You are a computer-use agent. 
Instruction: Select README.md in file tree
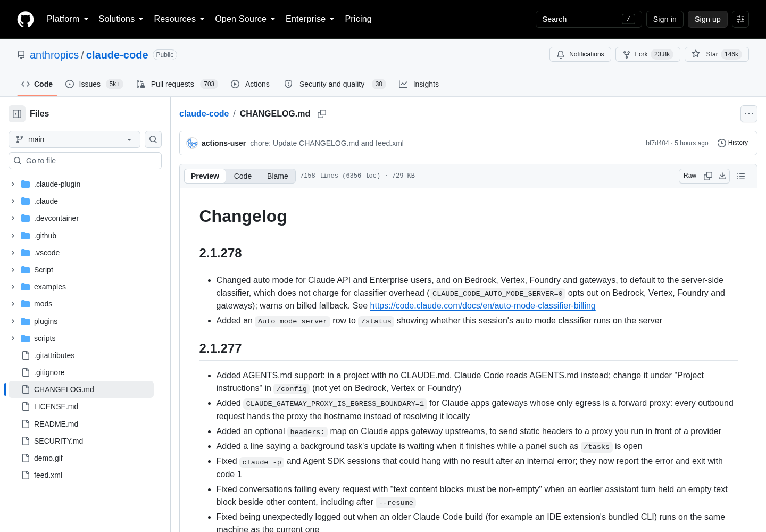(x=56, y=424)
